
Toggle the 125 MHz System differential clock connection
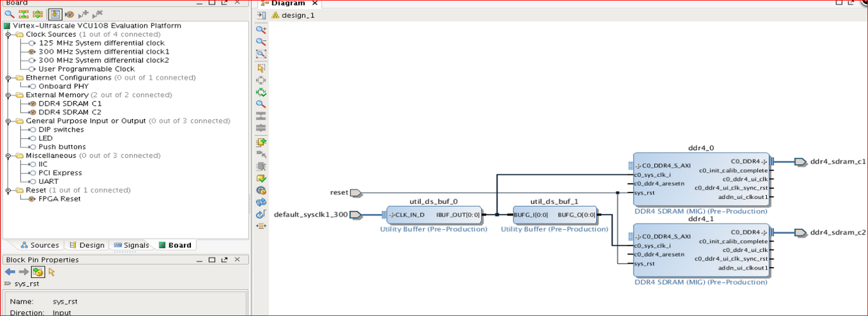[x=32, y=43]
